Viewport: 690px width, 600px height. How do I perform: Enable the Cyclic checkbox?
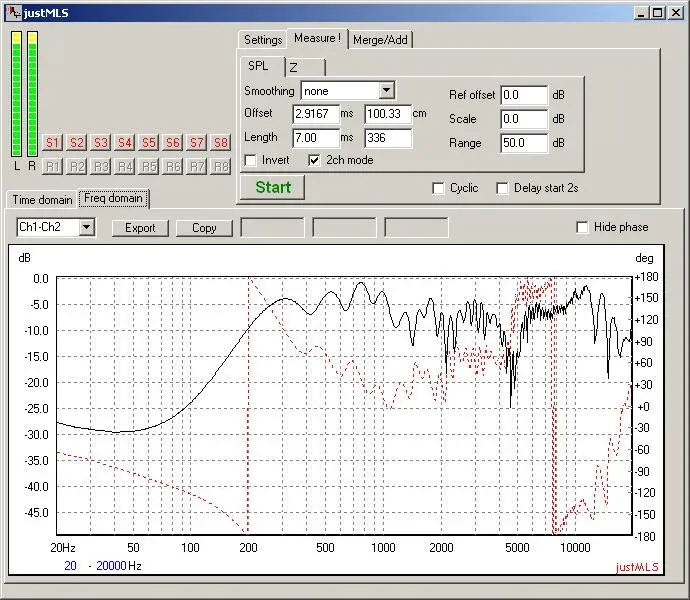point(438,188)
